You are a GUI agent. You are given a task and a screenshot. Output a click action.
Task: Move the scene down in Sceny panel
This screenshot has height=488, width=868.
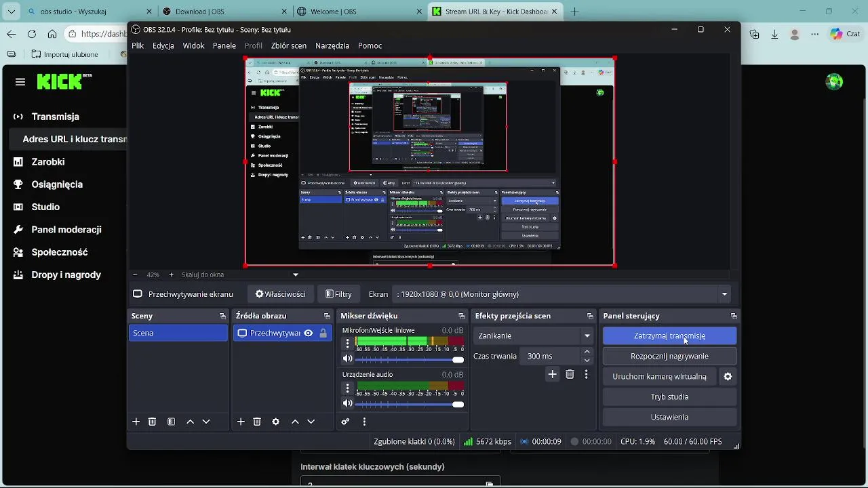click(x=206, y=422)
